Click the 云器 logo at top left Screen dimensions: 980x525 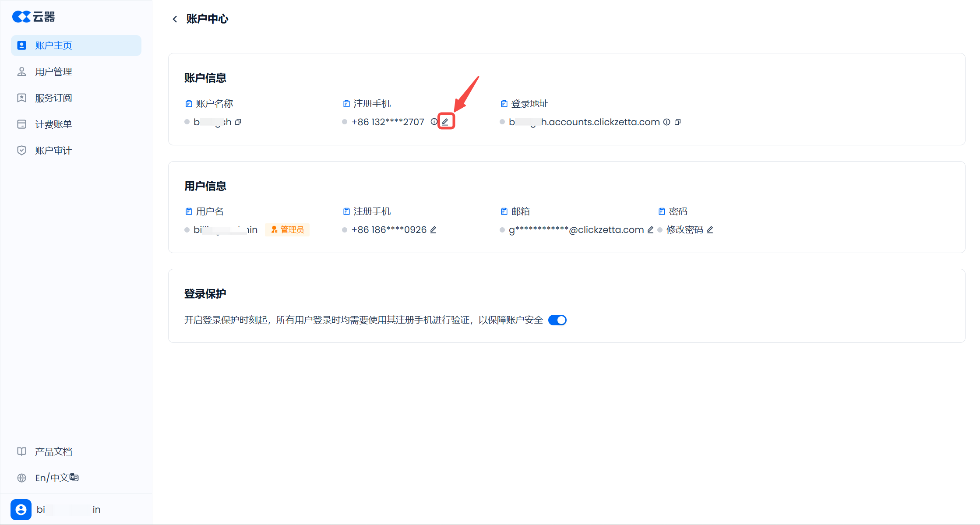(x=34, y=17)
